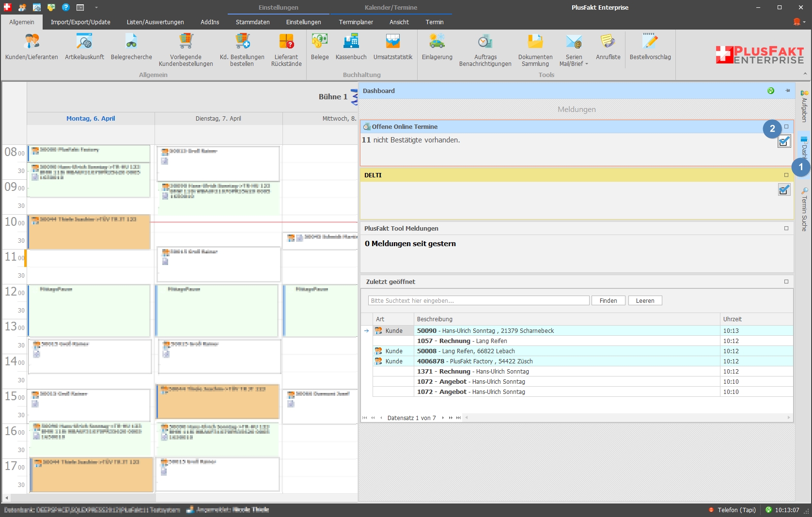Image resolution: width=812 pixels, height=517 pixels.
Task: Maximize the DELTI panel
Action: coord(786,175)
